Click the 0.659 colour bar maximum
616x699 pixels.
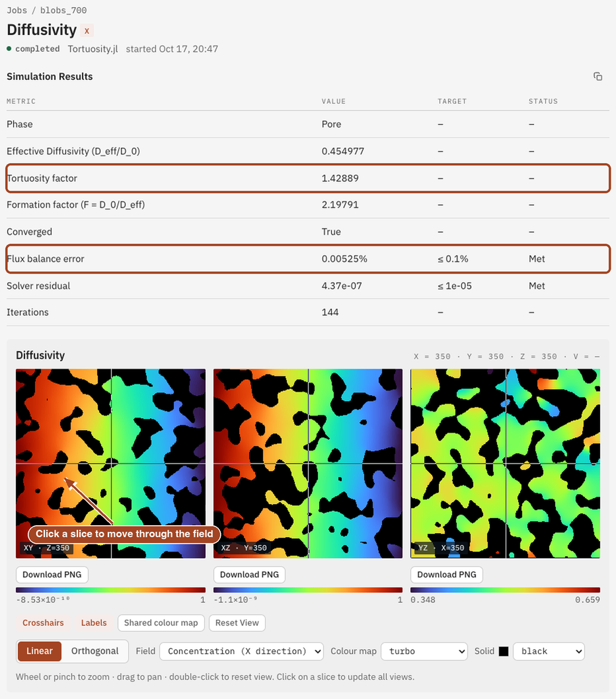click(588, 600)
